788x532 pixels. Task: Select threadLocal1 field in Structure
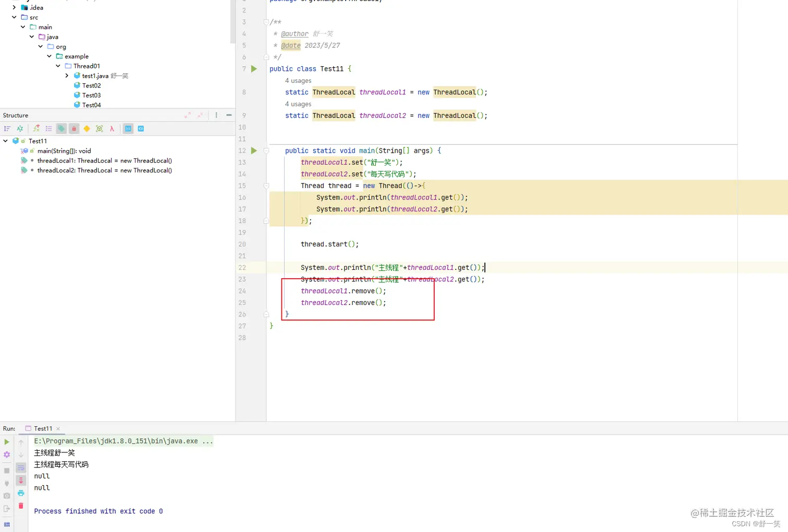(104, 160)
